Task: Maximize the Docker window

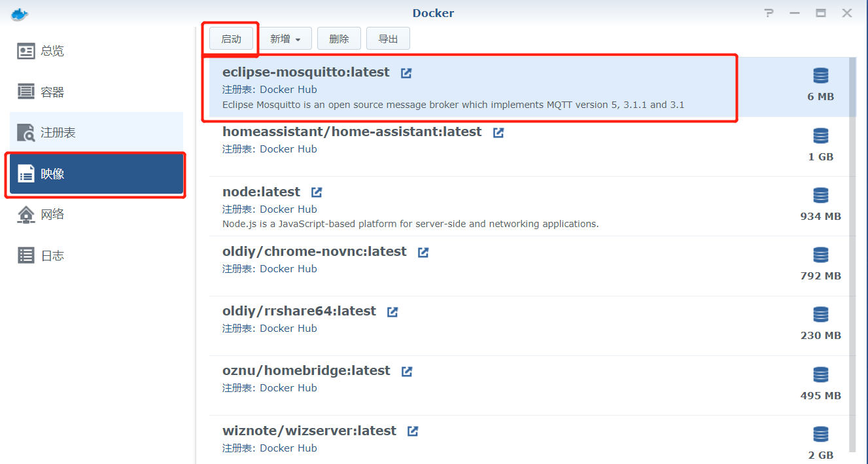Action: coord(821,13)
